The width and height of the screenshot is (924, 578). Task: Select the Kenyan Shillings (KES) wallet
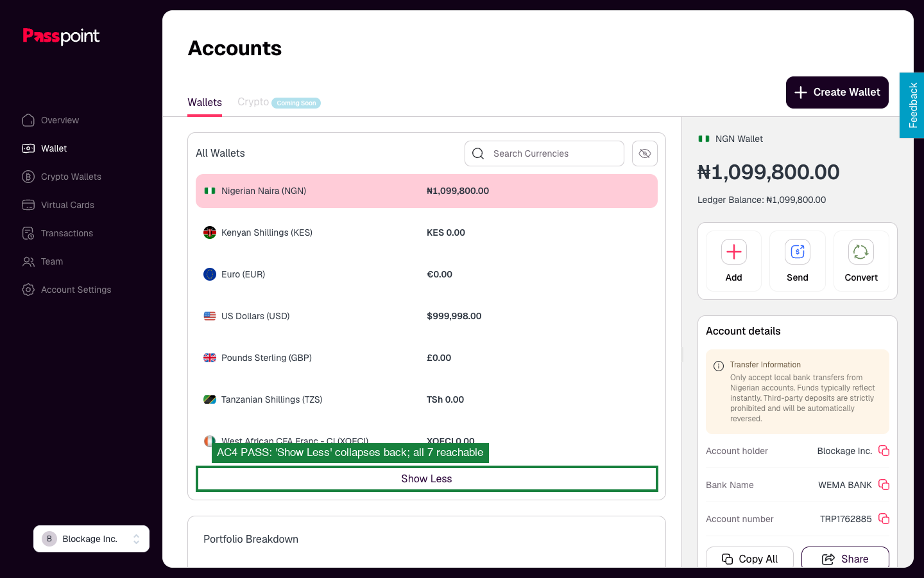pos(427,232)
